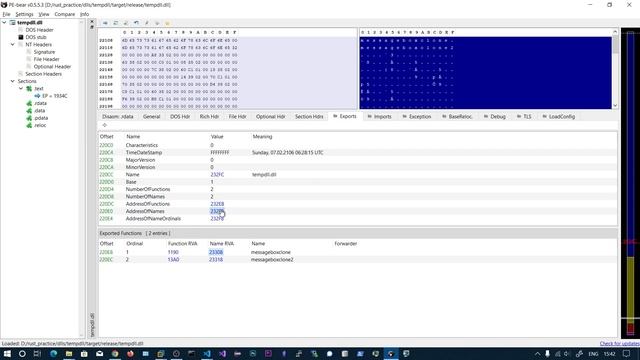Collapse the .text section node
The height and width of the screenshot is (360, 640).
(21, 89)
